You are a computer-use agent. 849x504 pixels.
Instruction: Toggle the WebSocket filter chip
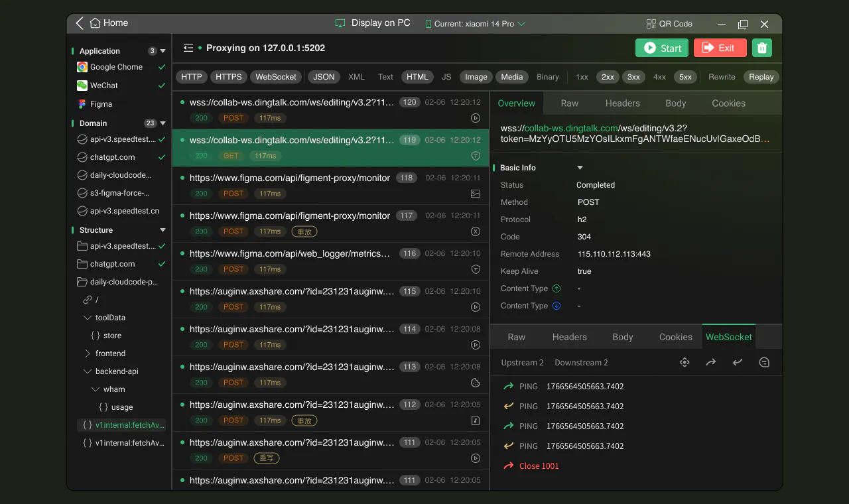click(276, 77)
